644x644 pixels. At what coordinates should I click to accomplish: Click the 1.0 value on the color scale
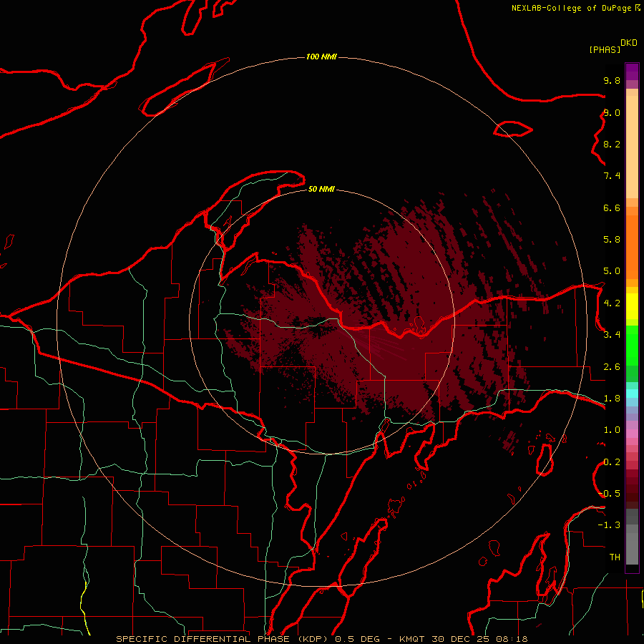point(612,430)
